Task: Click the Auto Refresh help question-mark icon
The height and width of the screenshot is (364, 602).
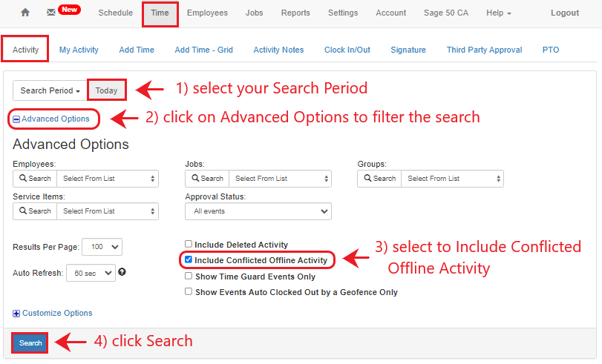Action: tap(122, 272)
